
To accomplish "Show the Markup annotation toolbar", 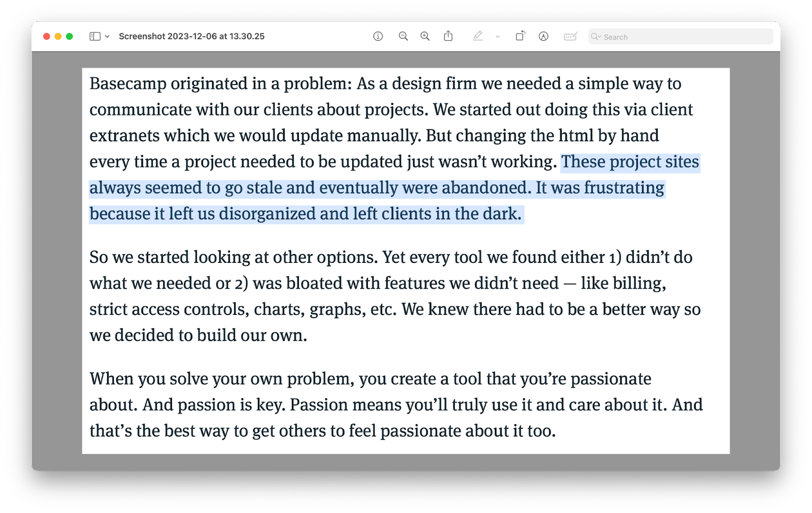I will click(543, 36).
